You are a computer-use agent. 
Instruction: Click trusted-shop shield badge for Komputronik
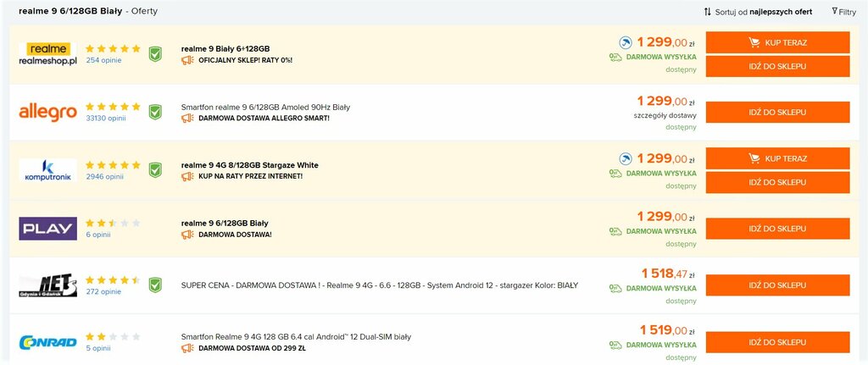click(156, 169)
